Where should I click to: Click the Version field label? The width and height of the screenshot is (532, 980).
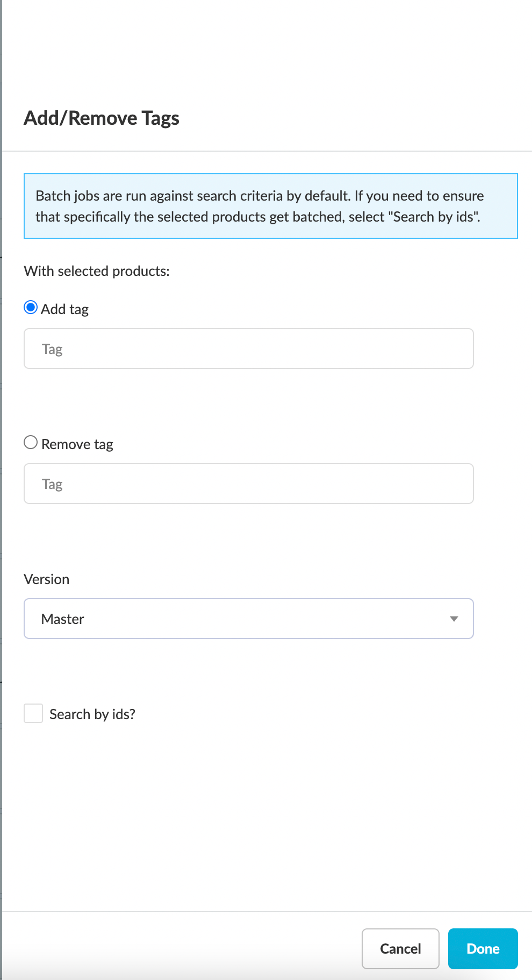point(47,579)
